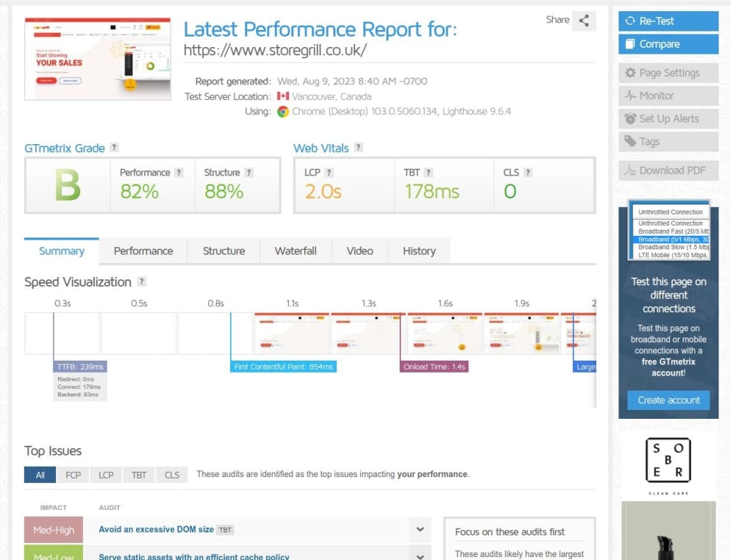Click the 1.1s filmstrip frame

coord(291,333)
